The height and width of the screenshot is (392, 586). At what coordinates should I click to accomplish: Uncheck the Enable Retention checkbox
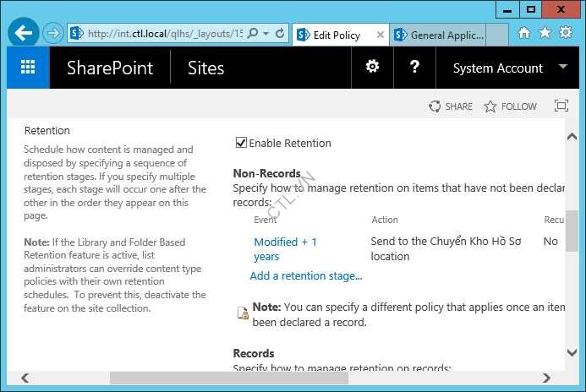click(241, 143)
